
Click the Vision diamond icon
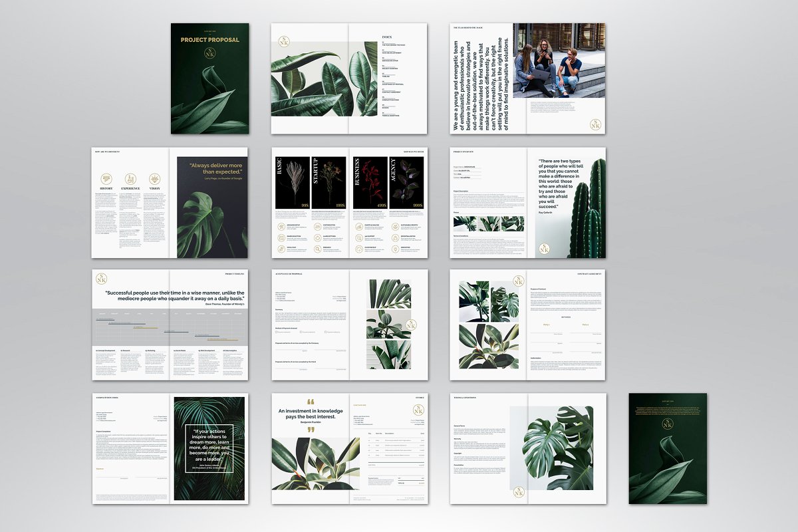coord(154,178)
